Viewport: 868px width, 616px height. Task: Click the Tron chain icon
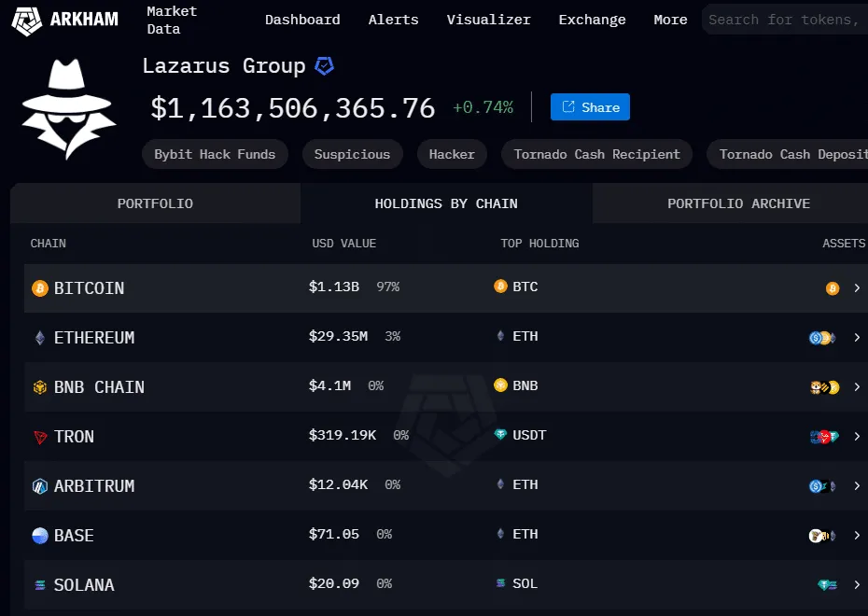point(40,437)
